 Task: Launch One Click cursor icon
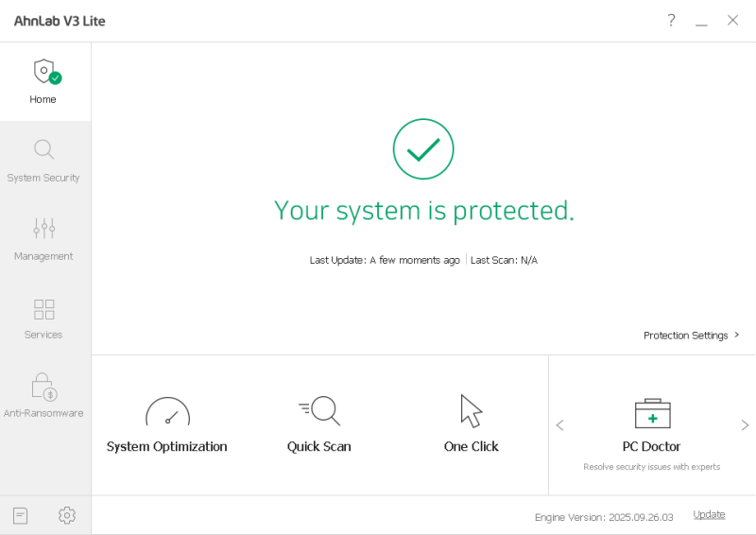(x=471, y=411)
